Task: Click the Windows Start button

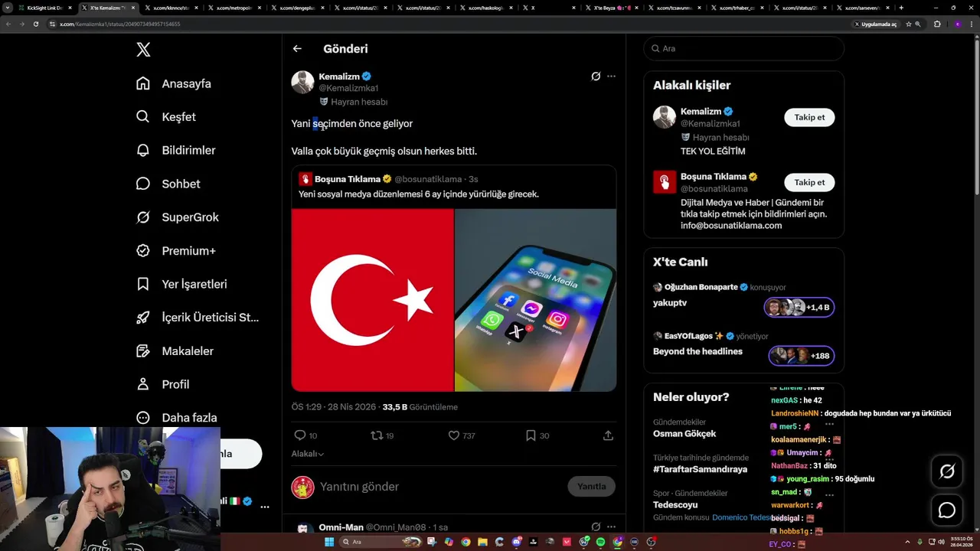Action: 329,542
